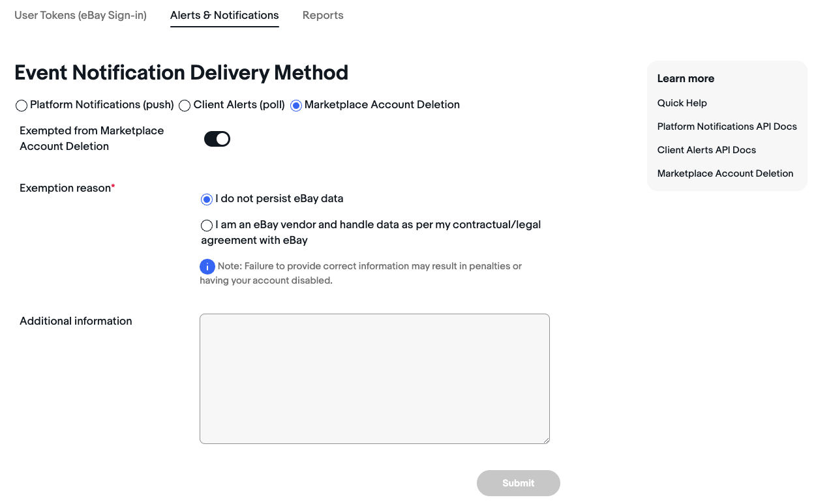Grab the textarea resize handle corner
Image resolution: width=816 pixels, height=504 pixels.
pos(545,439)
